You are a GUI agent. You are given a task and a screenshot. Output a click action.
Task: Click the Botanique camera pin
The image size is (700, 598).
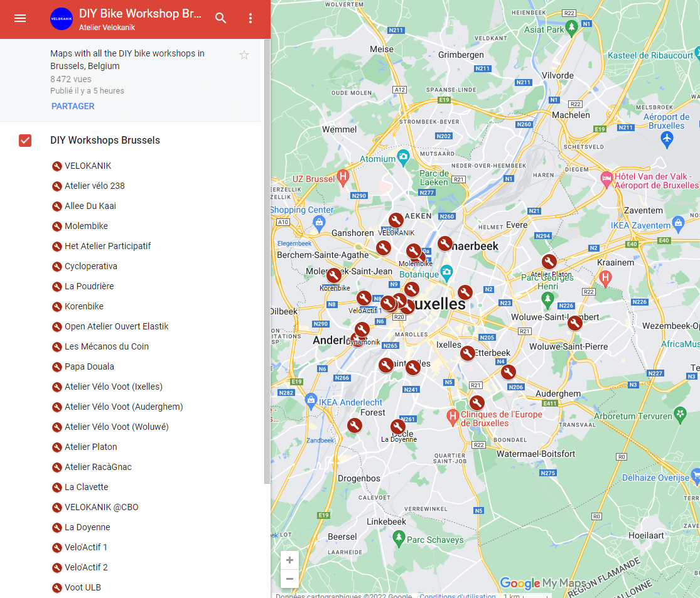pyautogui.click(x=446, y=273)
